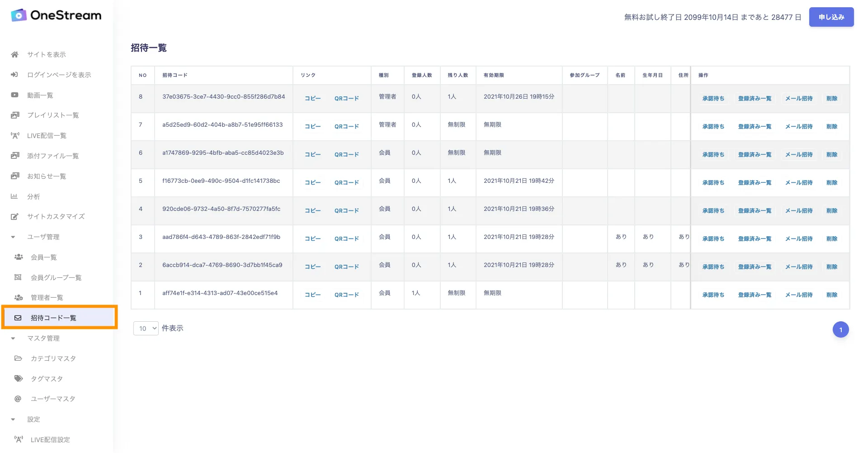Click the users icon beside 会員一覧
This screenshot has height=453, width=868.
point(19,257)
